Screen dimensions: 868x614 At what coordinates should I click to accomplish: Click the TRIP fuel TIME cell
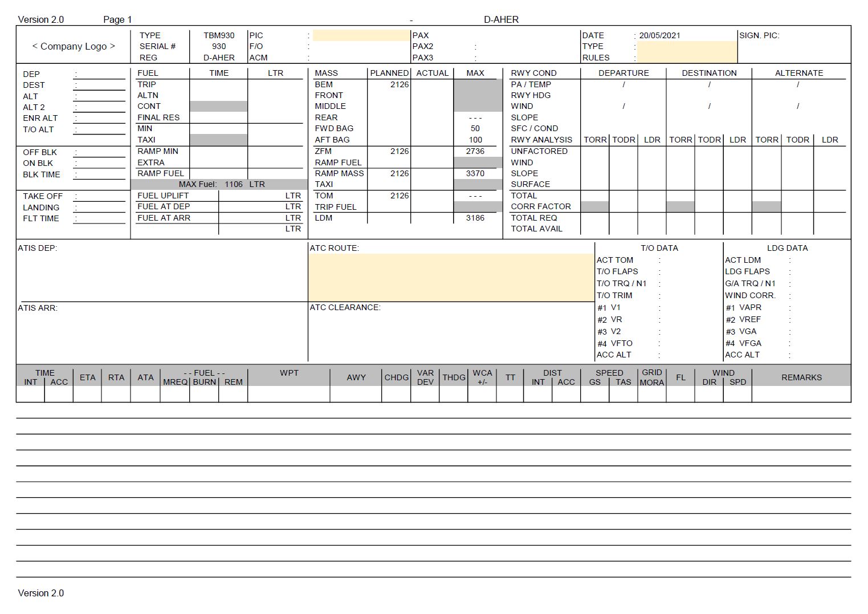(218, 84)
